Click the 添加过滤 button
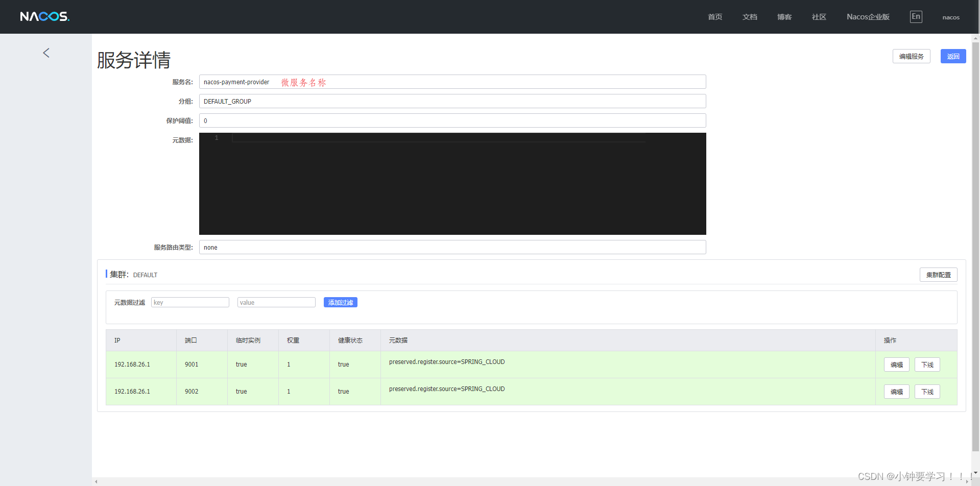The height and width of the screenshot is (486, 980). 341,302
